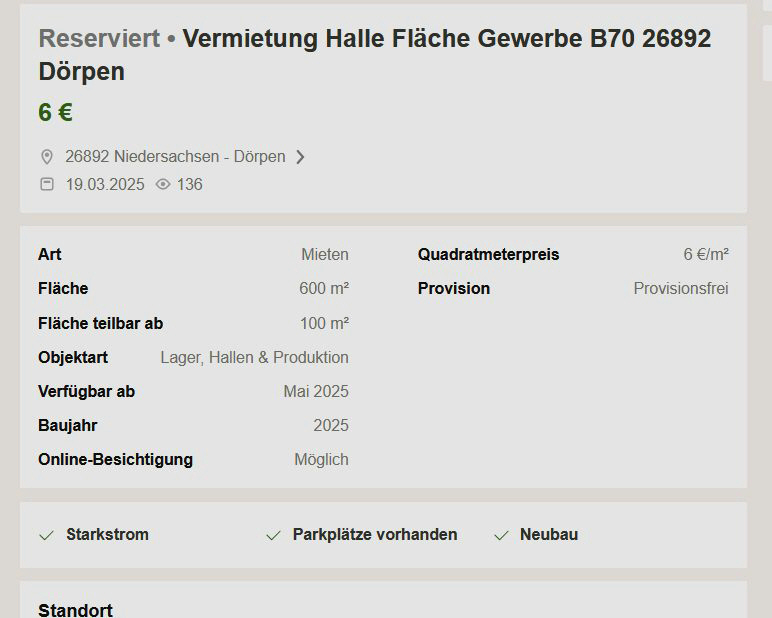Select the 6 € price text

point(56,112)
